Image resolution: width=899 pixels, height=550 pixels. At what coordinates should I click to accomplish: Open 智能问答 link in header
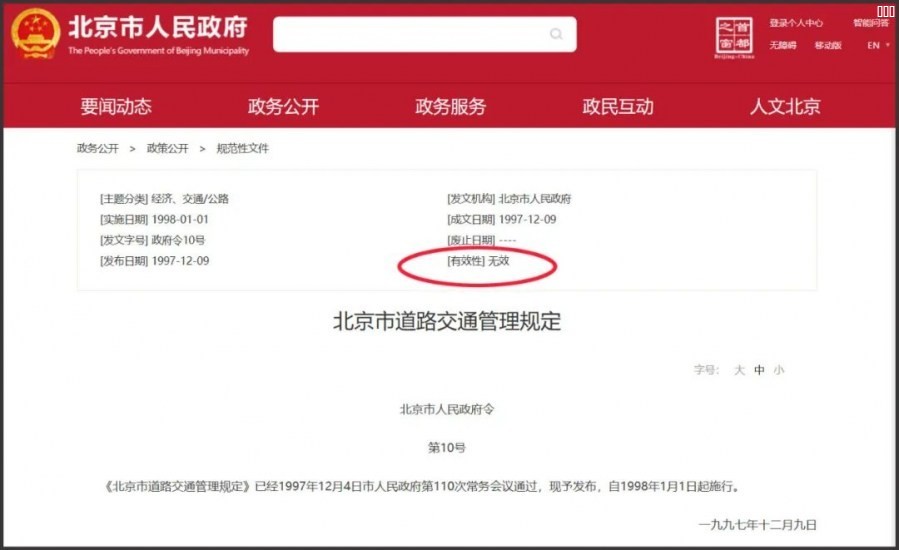tap(870, 22)
